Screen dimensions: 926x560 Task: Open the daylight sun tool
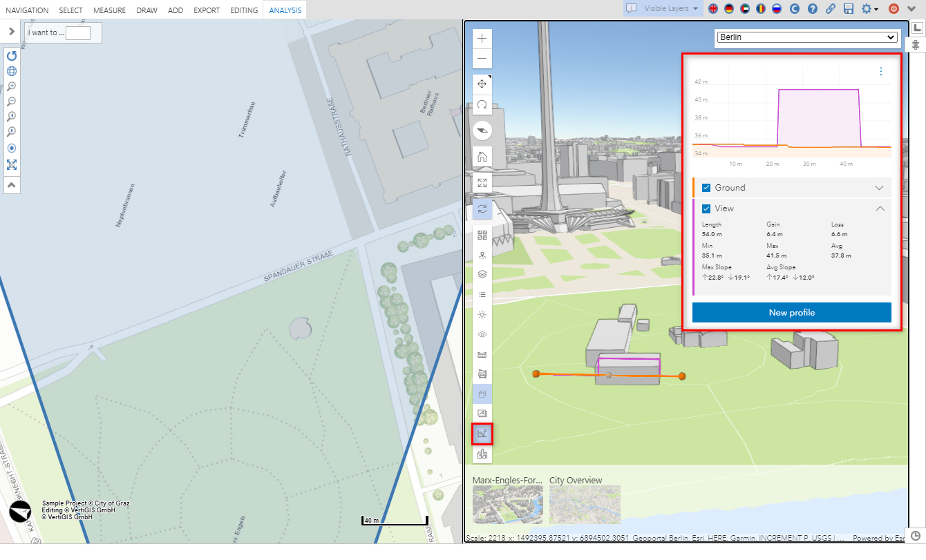482,314
